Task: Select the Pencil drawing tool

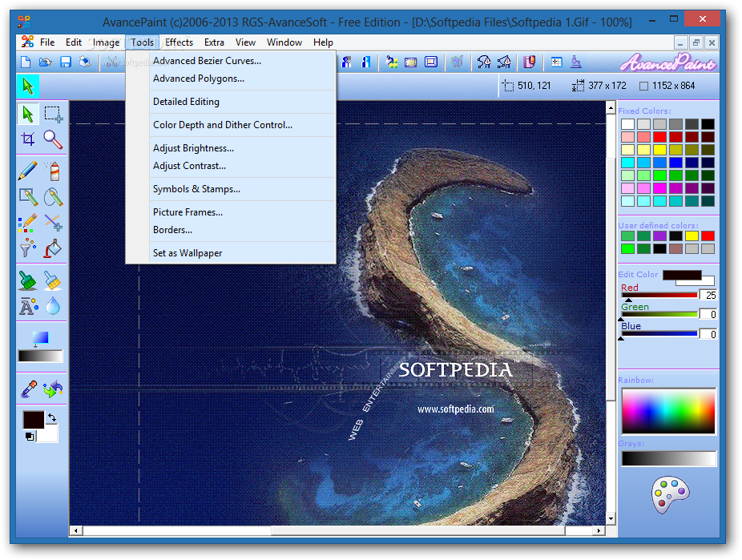Action: coord(28,171)
